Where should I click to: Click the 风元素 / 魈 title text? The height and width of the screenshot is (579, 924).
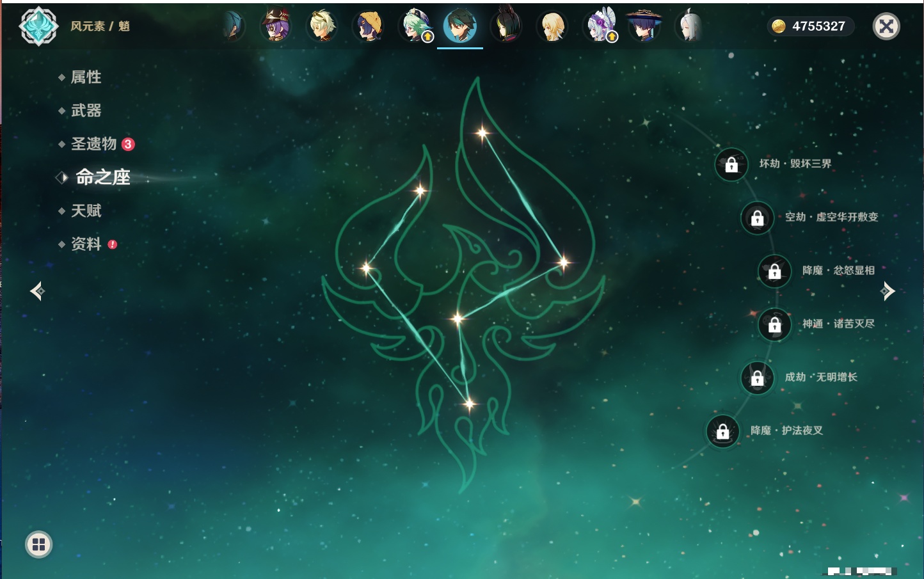[100, 26]
